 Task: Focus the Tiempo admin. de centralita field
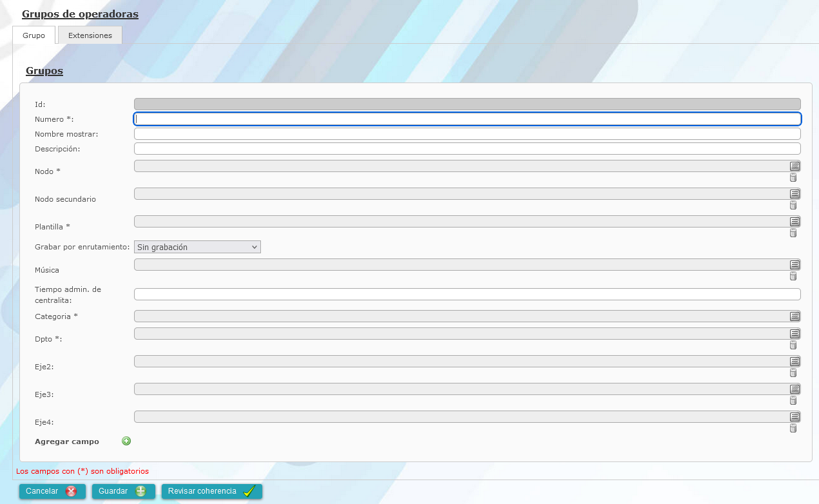tap(467, 295)
